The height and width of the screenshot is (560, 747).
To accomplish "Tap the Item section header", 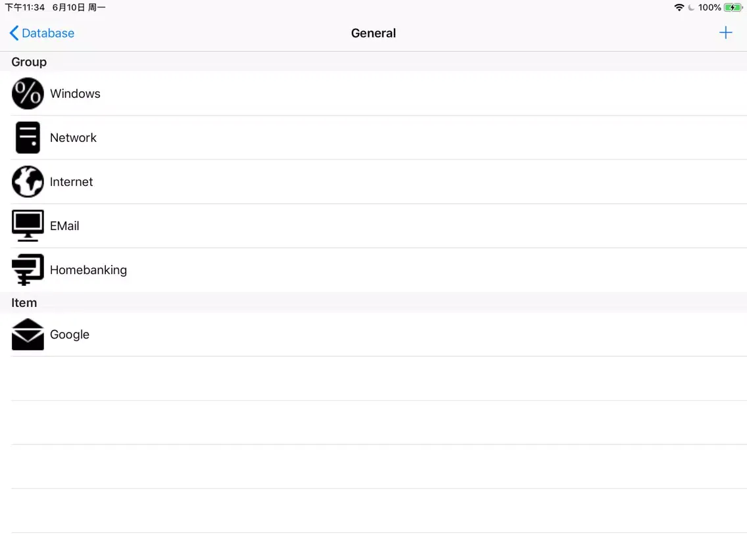I will 24,303.
